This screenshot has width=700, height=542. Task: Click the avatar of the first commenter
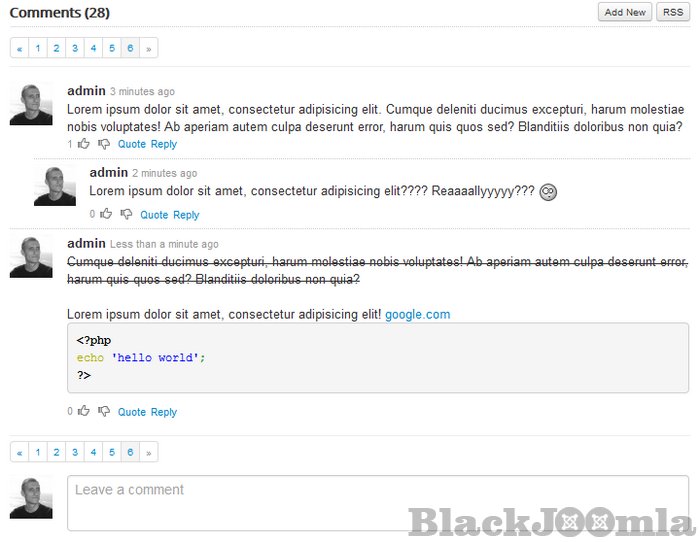click(31, 104)
